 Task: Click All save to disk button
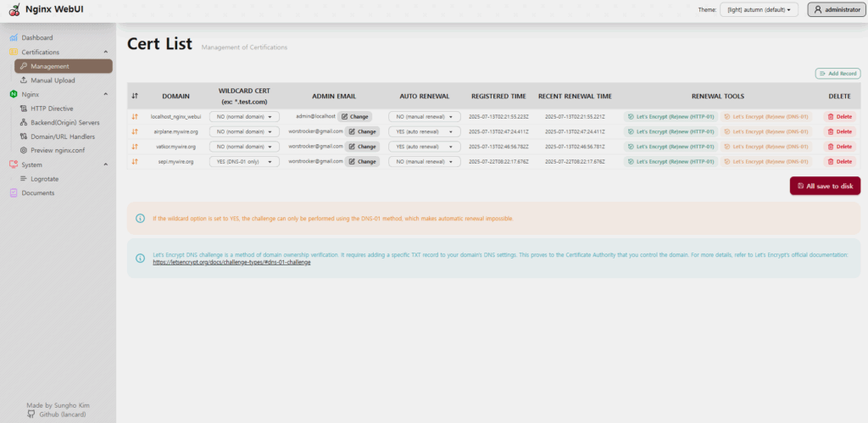(825, 186)
